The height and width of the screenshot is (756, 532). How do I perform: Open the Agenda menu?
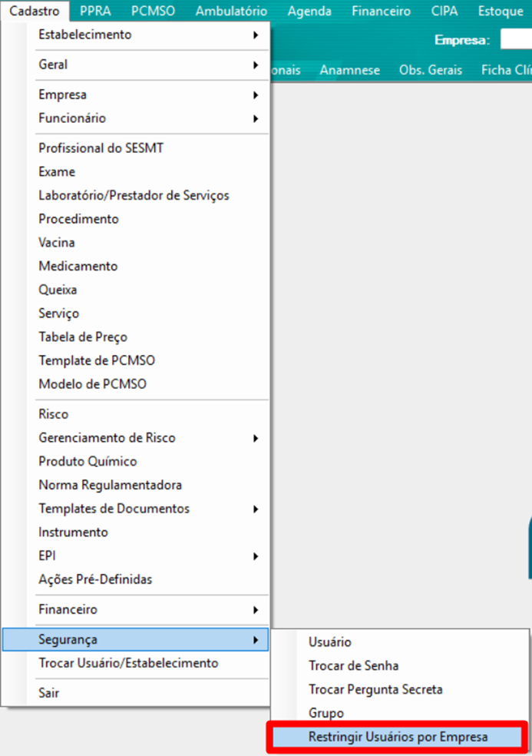[309, 11]
